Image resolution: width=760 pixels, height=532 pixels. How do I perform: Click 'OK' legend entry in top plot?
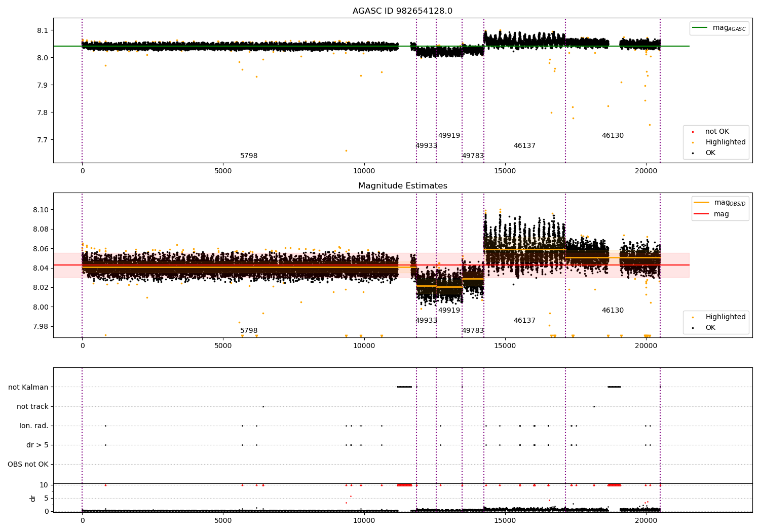(x=704, y=153)
